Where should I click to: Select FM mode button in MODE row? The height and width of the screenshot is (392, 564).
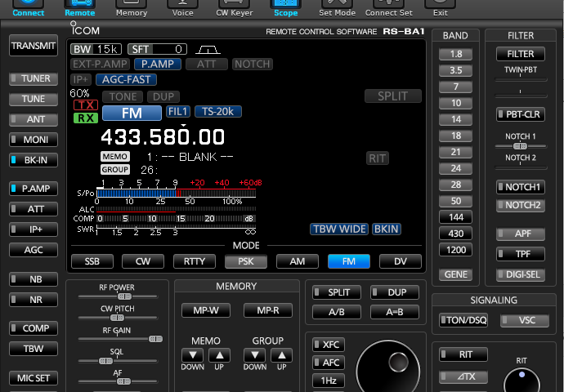point(349,261)
